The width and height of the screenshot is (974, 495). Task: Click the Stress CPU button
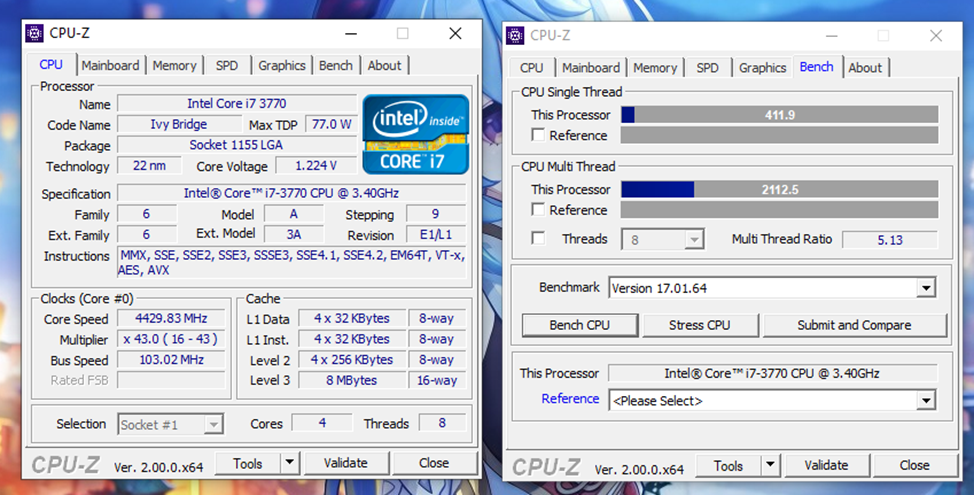699,325
